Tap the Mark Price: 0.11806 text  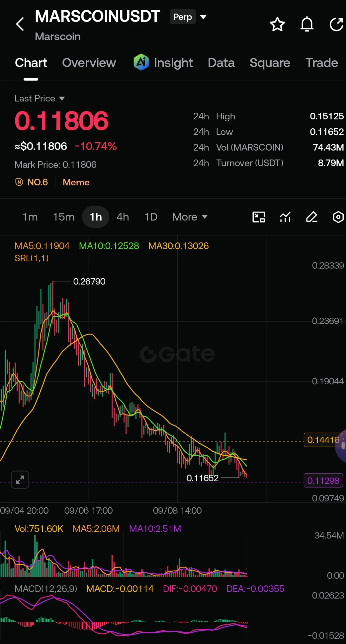tap(55, 164)
